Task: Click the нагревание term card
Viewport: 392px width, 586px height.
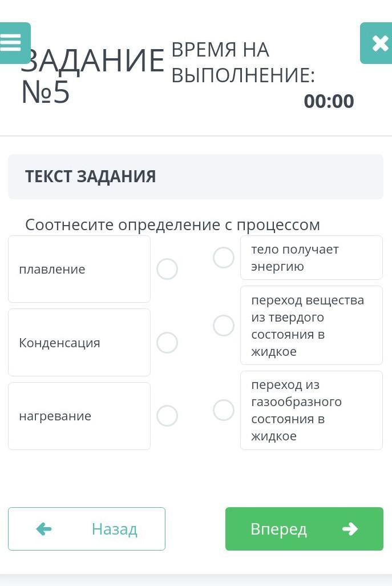Action: coord(79,416)
